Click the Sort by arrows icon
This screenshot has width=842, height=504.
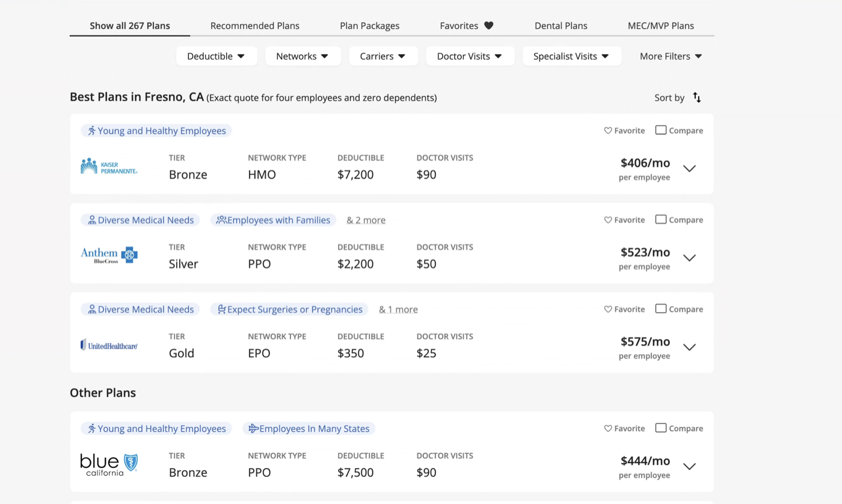[x=696, y=97]
